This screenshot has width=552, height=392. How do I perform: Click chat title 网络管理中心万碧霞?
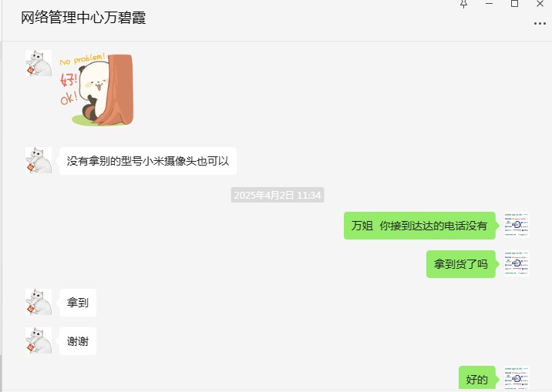(83, 18)
